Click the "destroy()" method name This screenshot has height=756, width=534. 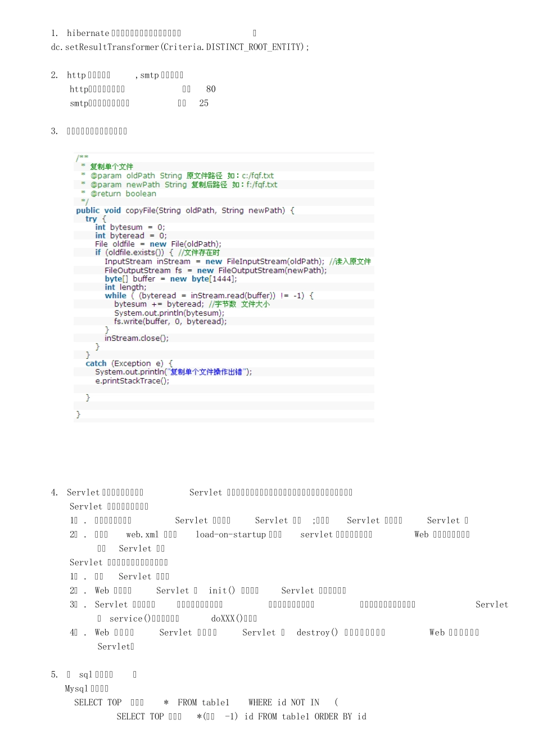click(x=317, y=633)
